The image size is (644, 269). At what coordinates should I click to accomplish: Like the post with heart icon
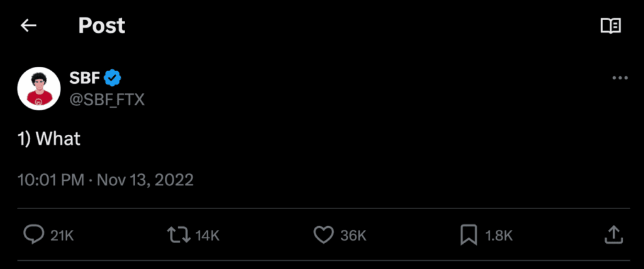click(x=323, y=235)
